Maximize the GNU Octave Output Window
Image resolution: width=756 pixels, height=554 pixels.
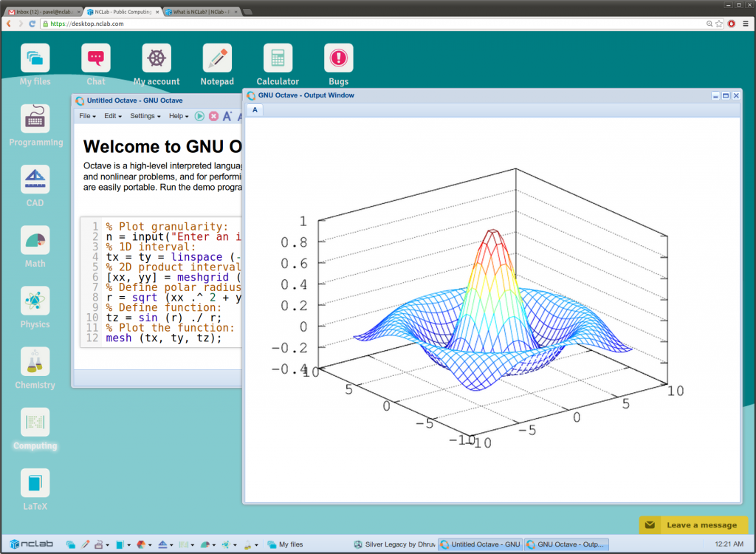(726, 95)
